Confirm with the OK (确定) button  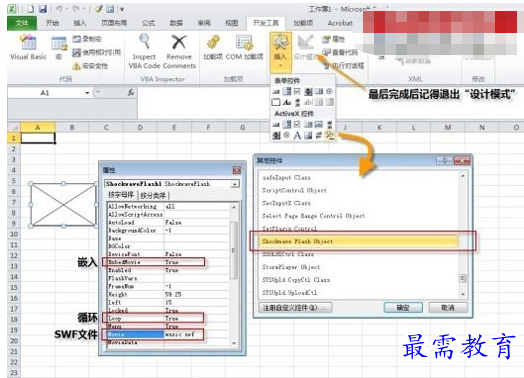(x=403, y=307)
